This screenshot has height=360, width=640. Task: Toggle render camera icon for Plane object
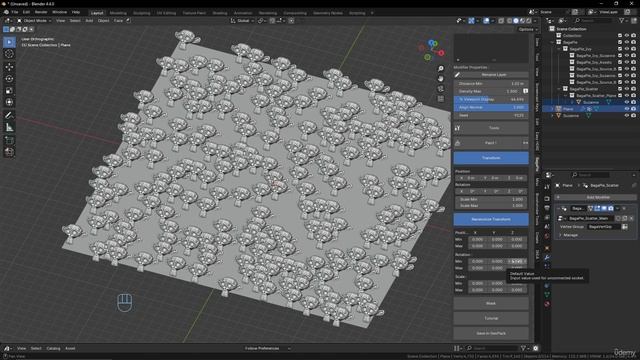click(633, 109)
